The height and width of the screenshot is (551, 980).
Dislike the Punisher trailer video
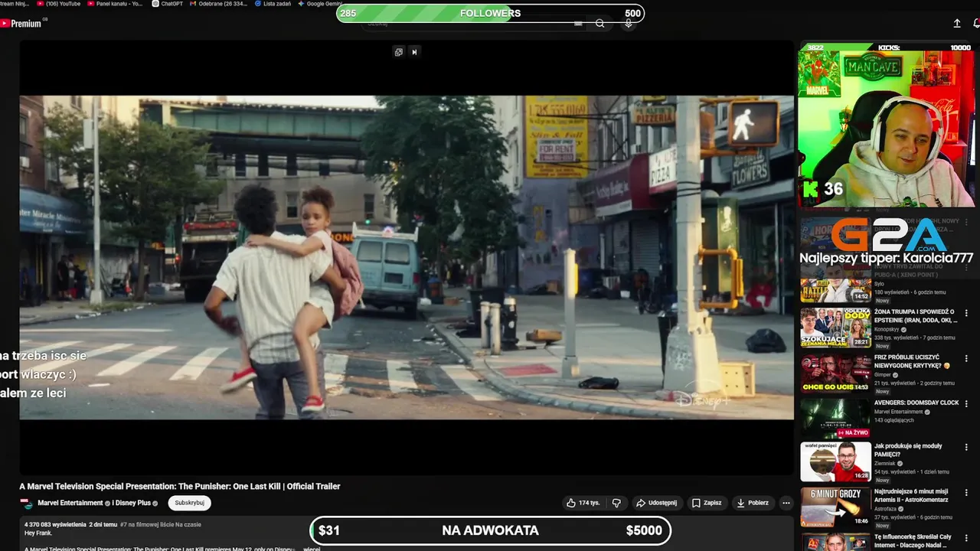[616, 503]
